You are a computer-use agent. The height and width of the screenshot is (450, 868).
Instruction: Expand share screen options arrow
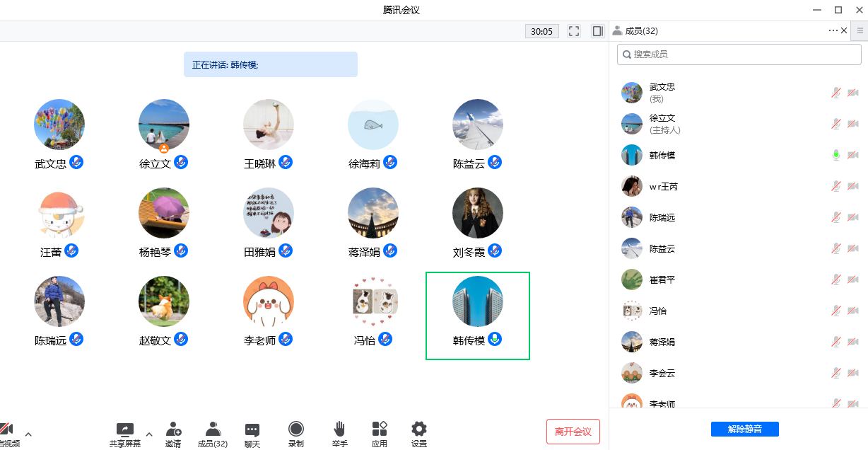148,434
